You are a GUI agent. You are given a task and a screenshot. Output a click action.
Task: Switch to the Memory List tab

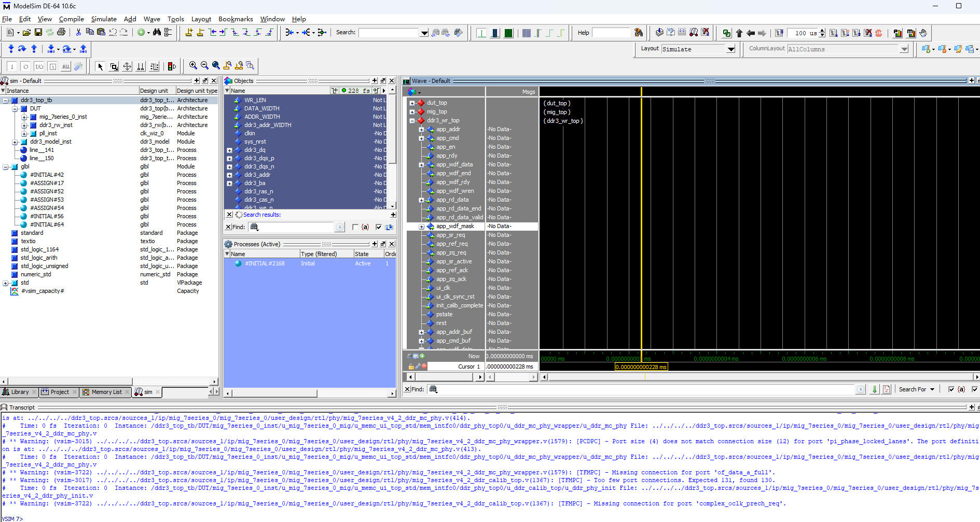pos(106,392)
